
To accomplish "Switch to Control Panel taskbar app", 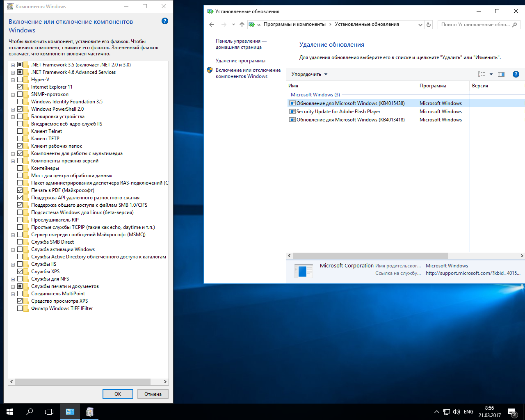I will (70, 412).
